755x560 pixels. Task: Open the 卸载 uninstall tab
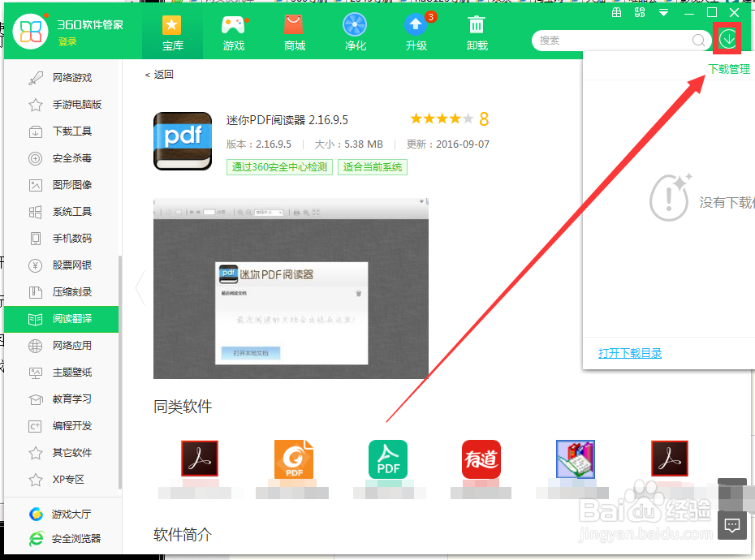(x=477, y=32)
